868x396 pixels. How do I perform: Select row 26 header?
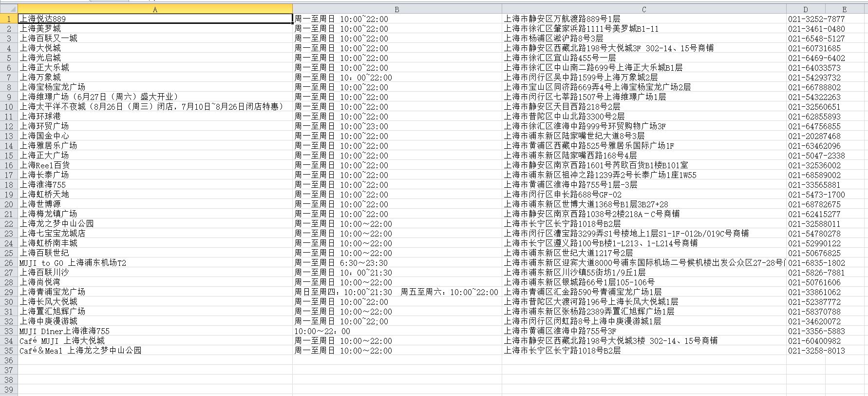[9, 263]
